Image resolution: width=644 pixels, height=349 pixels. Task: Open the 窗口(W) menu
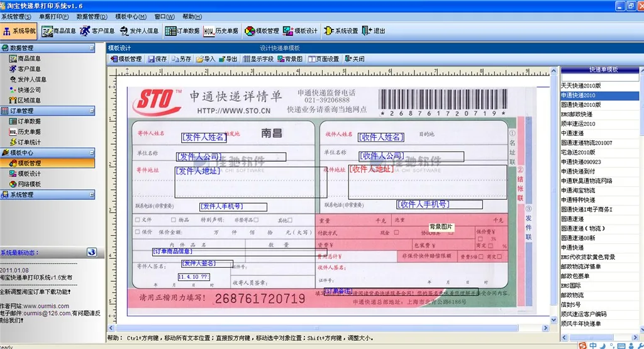[x=164, y=17]
